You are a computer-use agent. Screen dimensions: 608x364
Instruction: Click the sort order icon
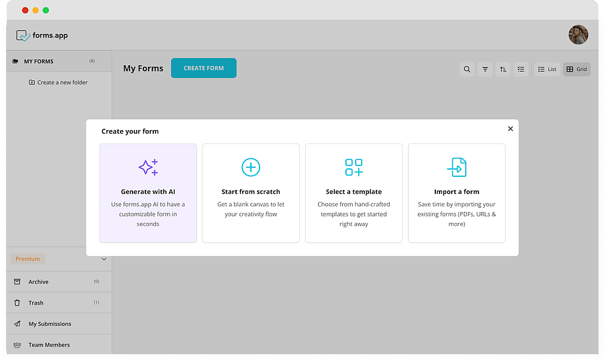503,69
